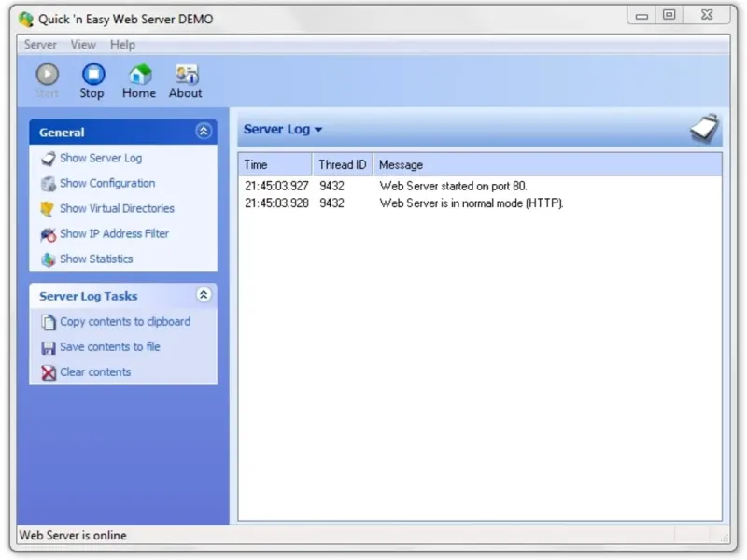Collapse the General panel chevron

[x=204, y=131]
